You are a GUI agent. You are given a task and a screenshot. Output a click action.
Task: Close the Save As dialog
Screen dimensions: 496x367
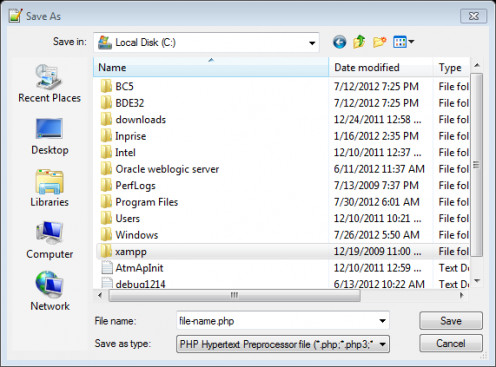[473, 16]
